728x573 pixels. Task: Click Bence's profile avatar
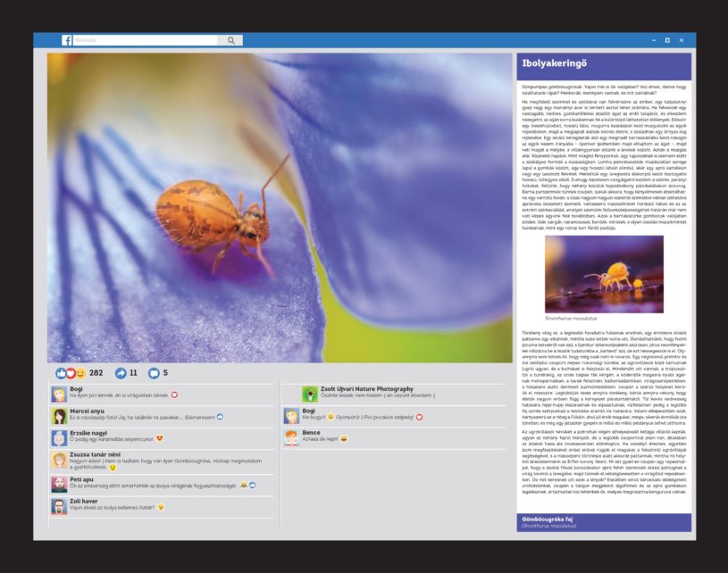pos(291,437)
